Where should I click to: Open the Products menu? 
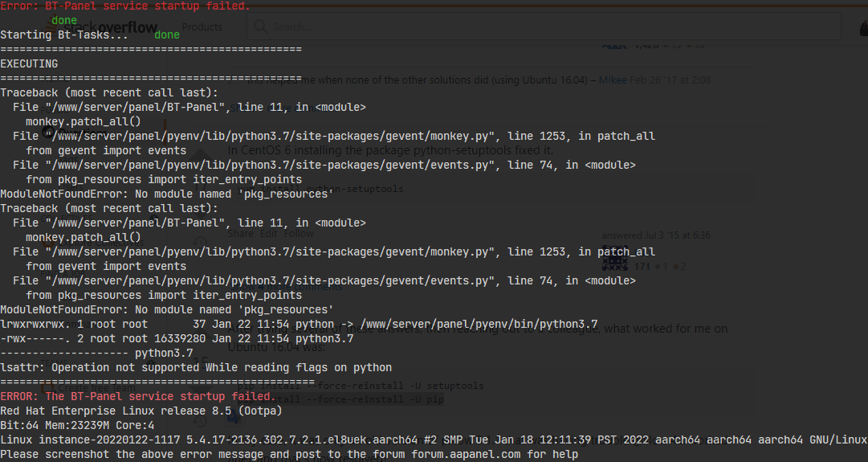(202, 27)
